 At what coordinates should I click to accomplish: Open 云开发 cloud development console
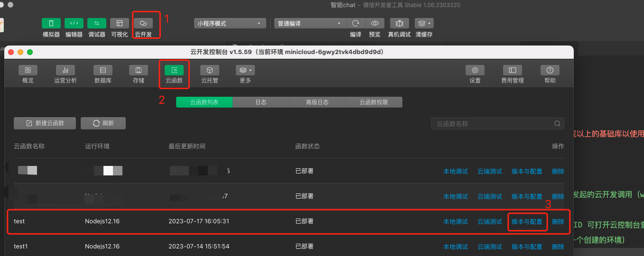pyautogui.click(x=143, y=23)
